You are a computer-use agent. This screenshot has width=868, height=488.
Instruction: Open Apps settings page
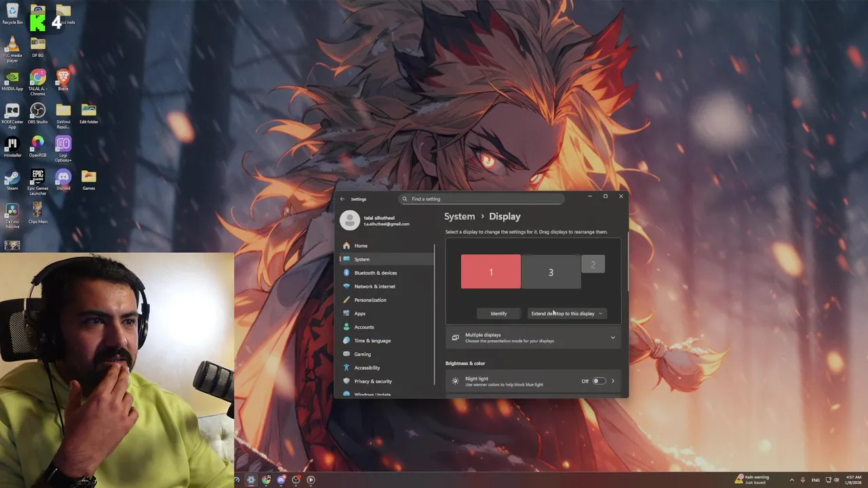pyautogui.click(x=387, y=313)
